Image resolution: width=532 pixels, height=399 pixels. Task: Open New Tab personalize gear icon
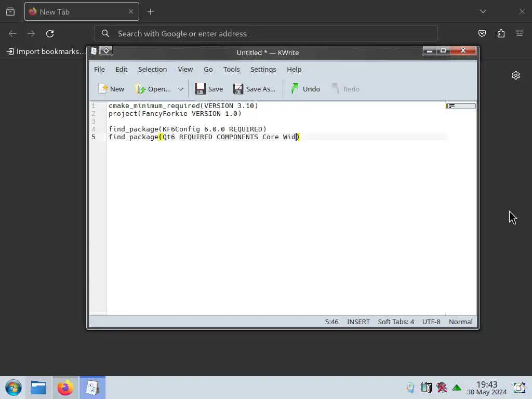pos(516,75)
